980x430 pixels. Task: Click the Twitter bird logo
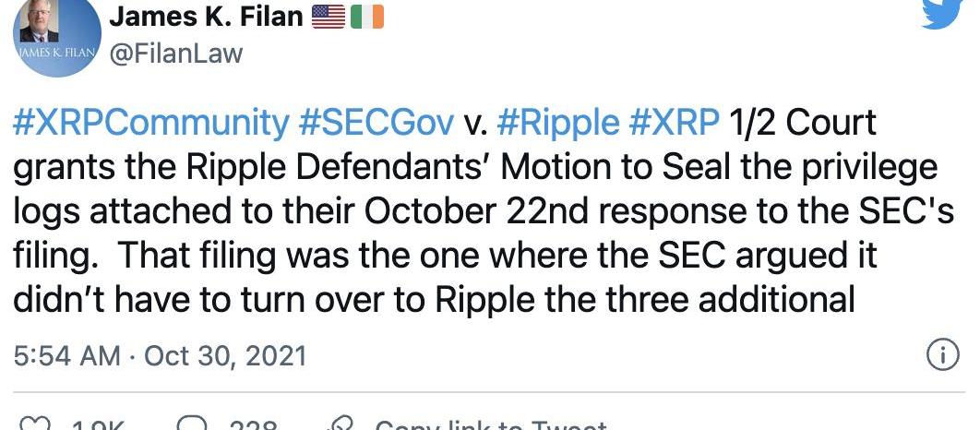[941, 11]
